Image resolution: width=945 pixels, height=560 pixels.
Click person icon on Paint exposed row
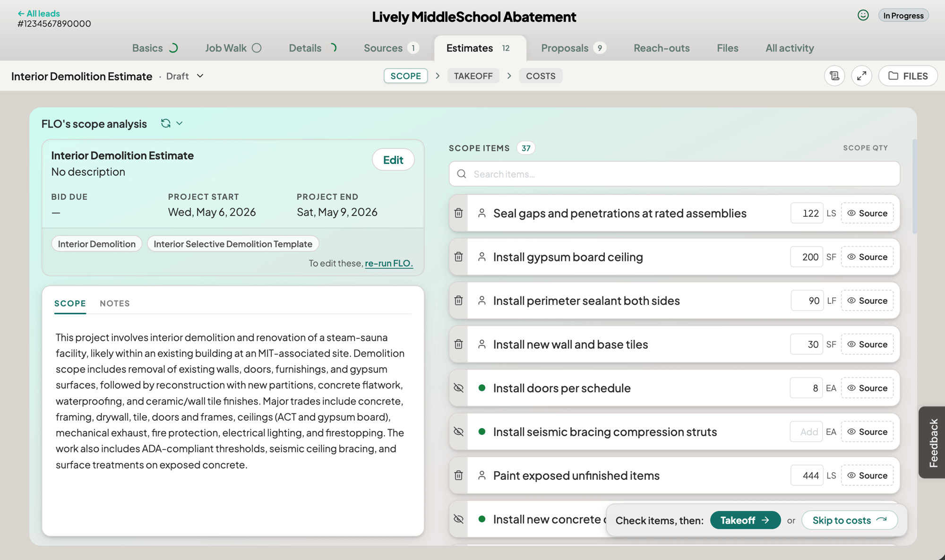click(481, 475)
